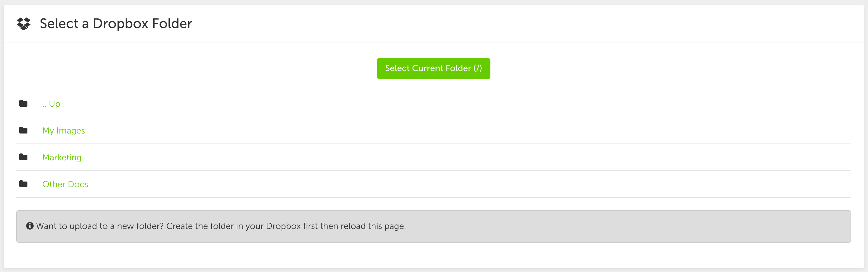Click the word Images in My Images
Image resolution: width=868 pixels, height=272 pixels.
pos(71,131)
